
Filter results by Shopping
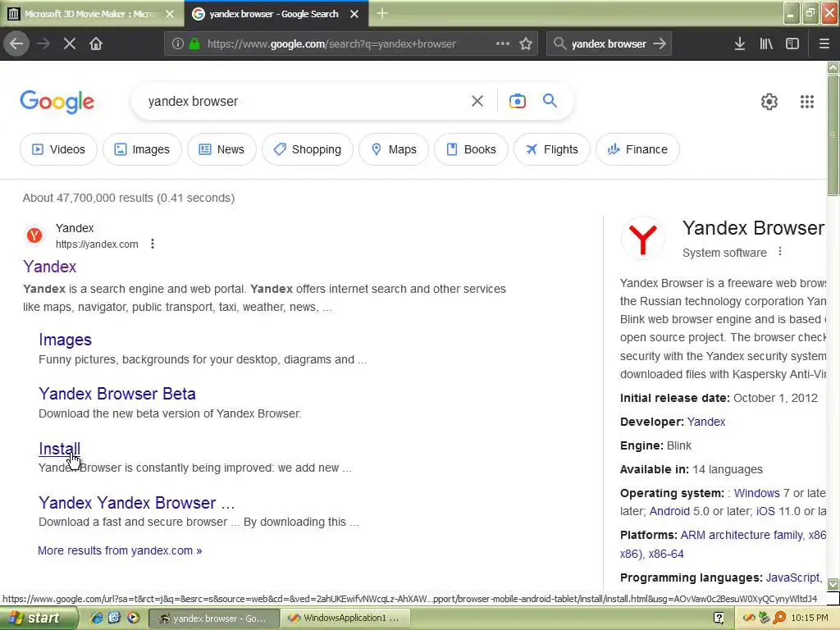pyautogui.click(x=308, y=149)
